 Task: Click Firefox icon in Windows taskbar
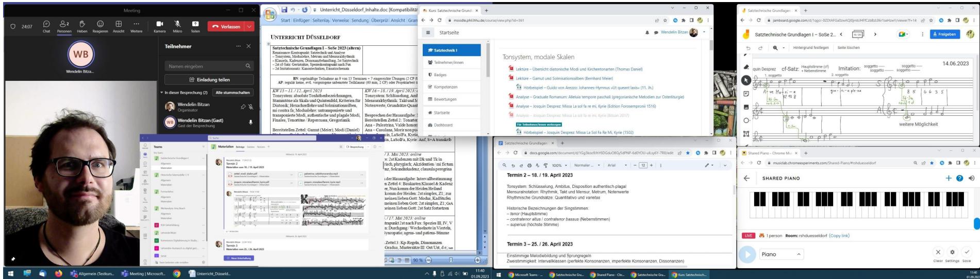(x=58, y=273)
